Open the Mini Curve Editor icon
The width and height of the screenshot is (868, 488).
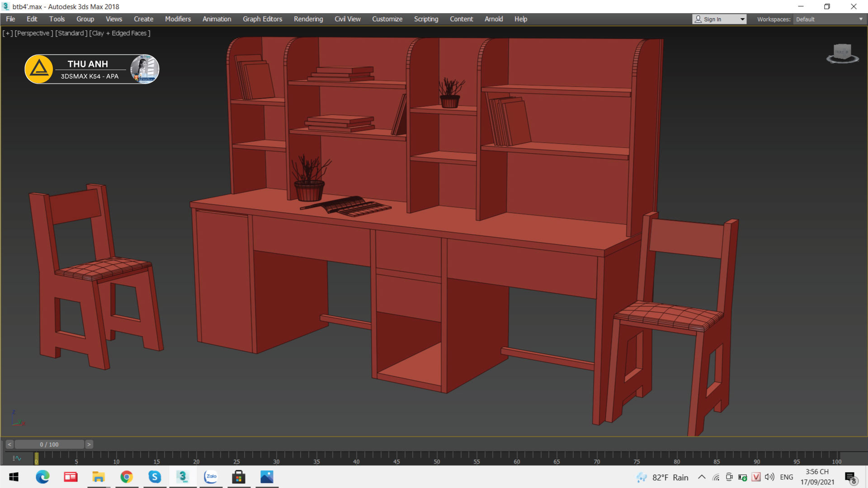pyautogui.click(x=17, y=458)
